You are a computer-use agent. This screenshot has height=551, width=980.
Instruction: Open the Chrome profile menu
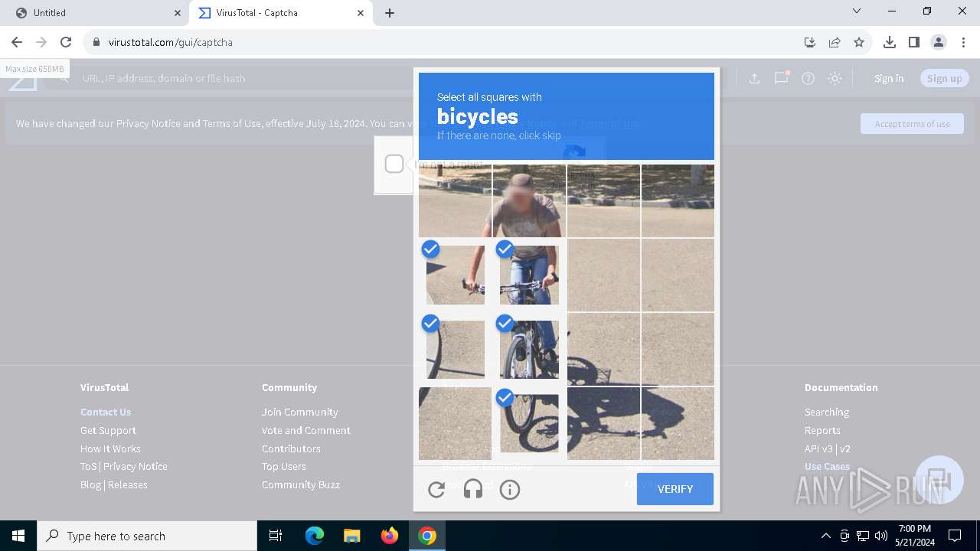pyautogui.click(x=939, y=42)
